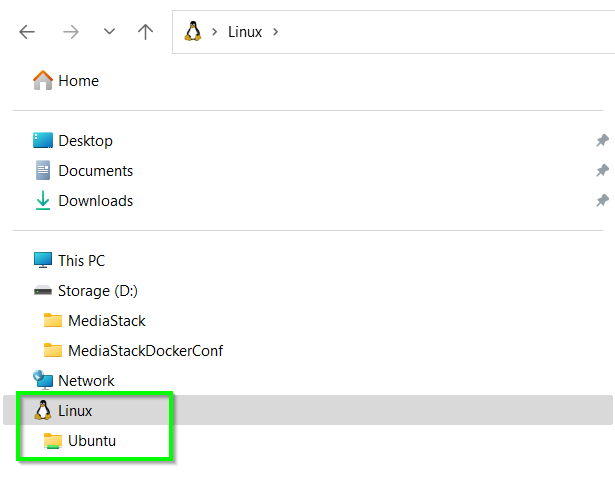Screen dimensions: 615x494
Task: Toggle the pin icon beside Downloads
Action: [602, 201]
